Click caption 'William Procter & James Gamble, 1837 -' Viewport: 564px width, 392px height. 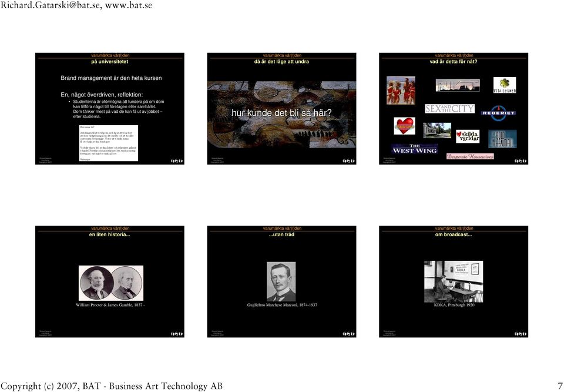point(110,305)
